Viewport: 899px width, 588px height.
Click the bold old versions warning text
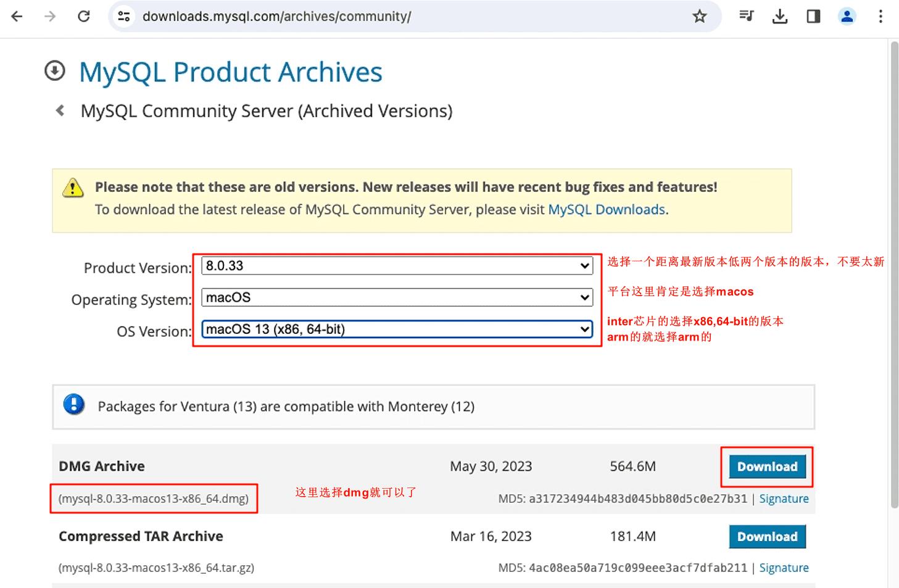click(x=406, y=187)
